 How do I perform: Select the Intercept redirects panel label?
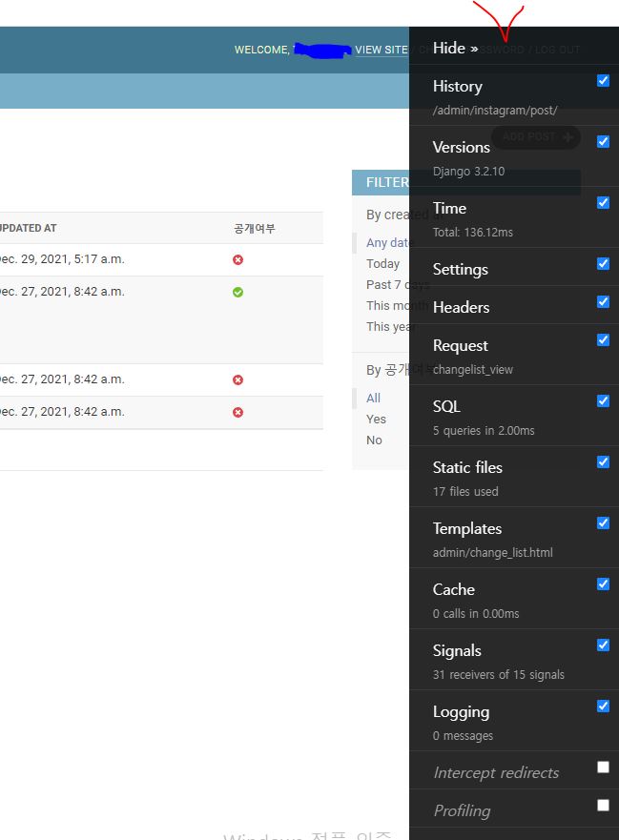[496, 773]
